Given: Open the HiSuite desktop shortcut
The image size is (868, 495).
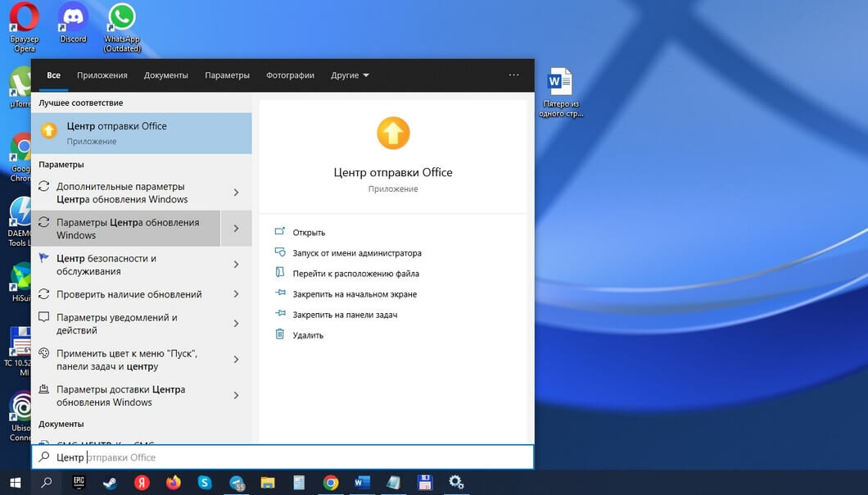Looking at the screenshot, I should (x=20, y=282).
